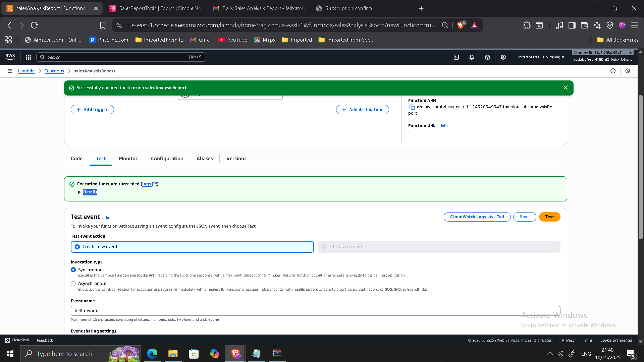Open the hamburger navigation menu icon
This screenshot has width=644, height=362.
(x=10, y=71)
